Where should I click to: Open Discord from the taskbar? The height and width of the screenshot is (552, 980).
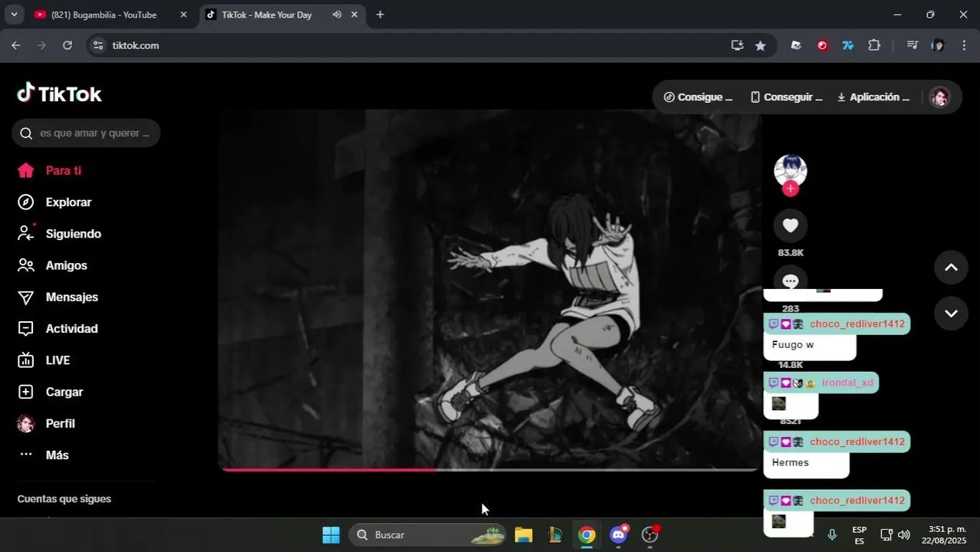pyautogui.click(x=619, y=535)
